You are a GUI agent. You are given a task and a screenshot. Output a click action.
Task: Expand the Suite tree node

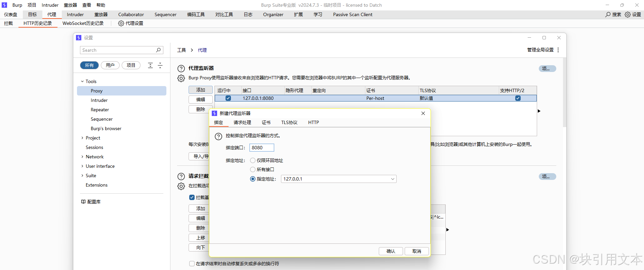click(x=82, y=176)
